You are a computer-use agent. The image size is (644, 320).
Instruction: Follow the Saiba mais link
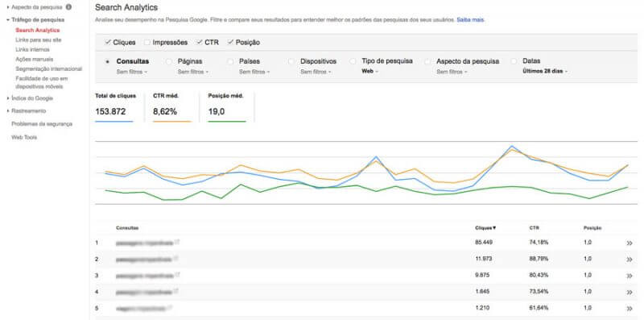point(471,19)
